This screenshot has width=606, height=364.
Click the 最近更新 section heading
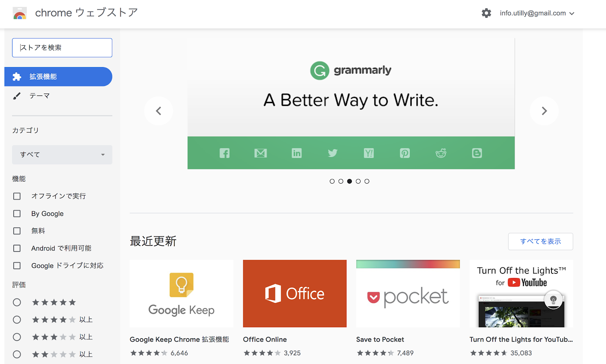pyautogui.click(x=153, y=241)
